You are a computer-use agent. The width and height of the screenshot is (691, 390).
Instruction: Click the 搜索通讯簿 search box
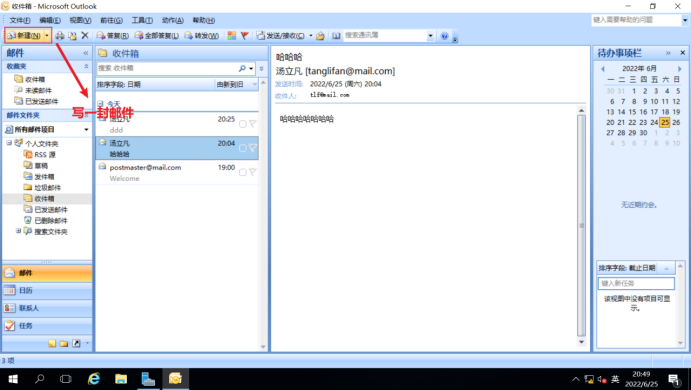coord(385,35)
